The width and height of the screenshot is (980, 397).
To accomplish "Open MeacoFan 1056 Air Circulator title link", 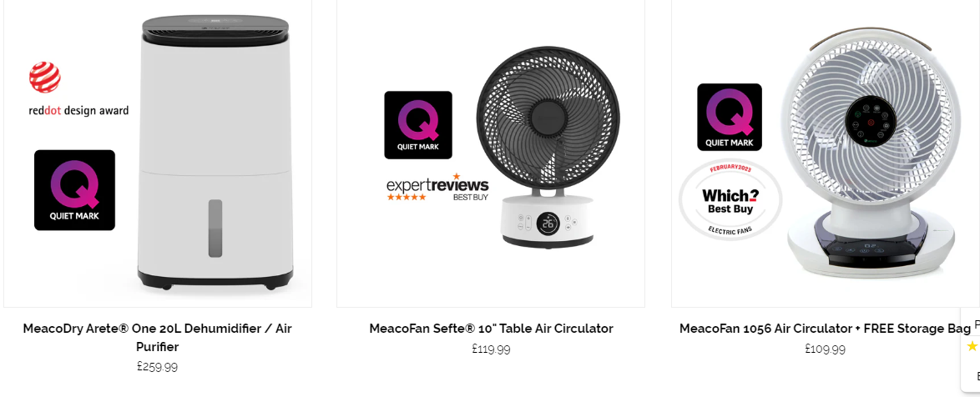I will [x=825, y=329].
